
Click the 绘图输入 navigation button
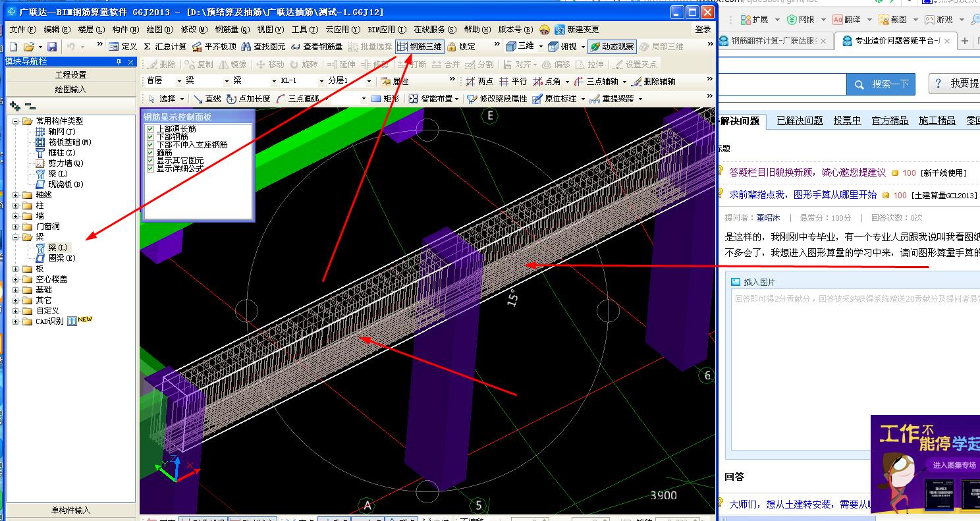[71, 89]
